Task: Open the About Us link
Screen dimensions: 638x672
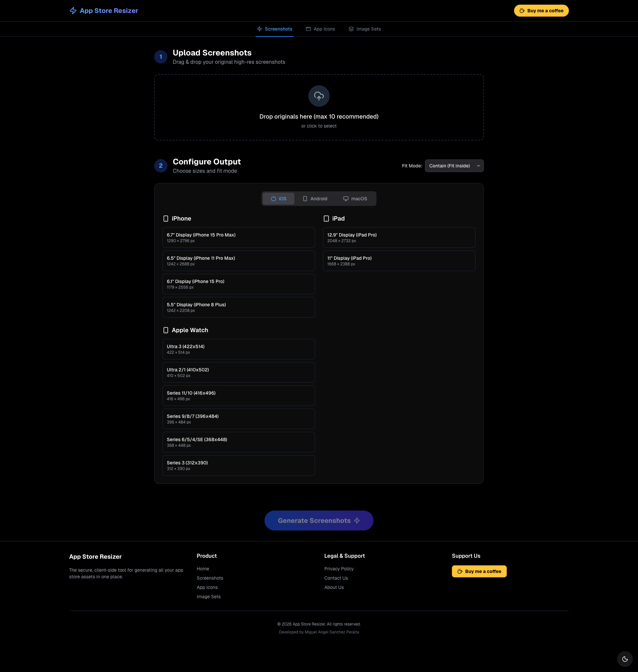Action: [x=334, y=587]
